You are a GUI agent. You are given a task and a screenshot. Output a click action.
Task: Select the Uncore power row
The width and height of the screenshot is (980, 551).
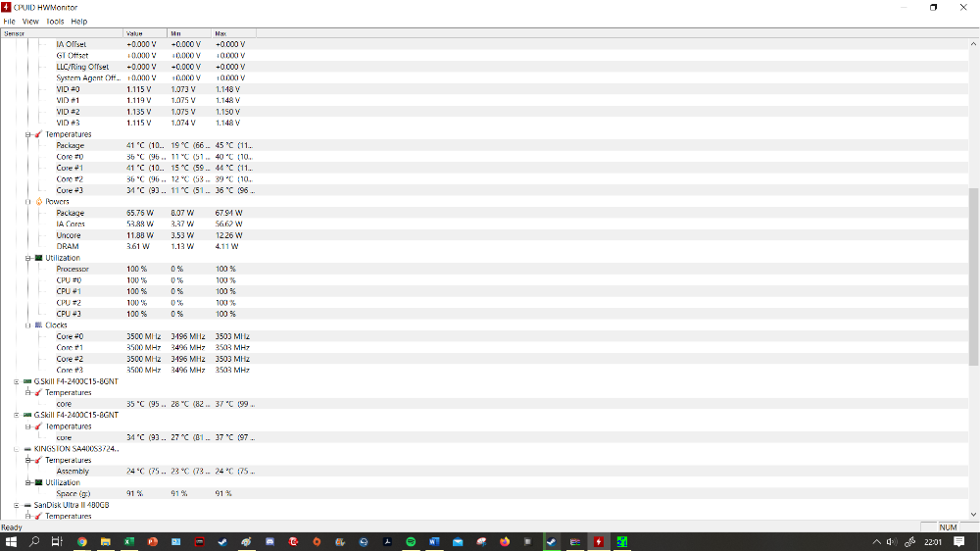484,235
